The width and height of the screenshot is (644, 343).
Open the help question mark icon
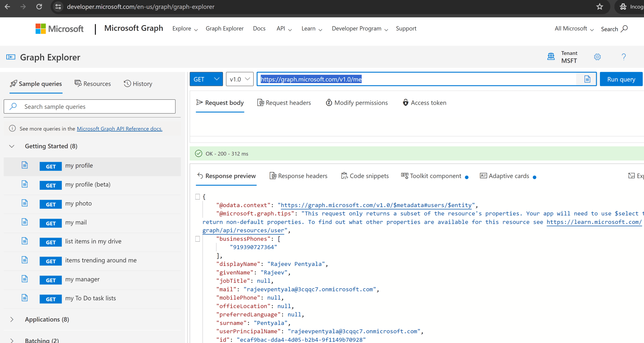point(624,57)
